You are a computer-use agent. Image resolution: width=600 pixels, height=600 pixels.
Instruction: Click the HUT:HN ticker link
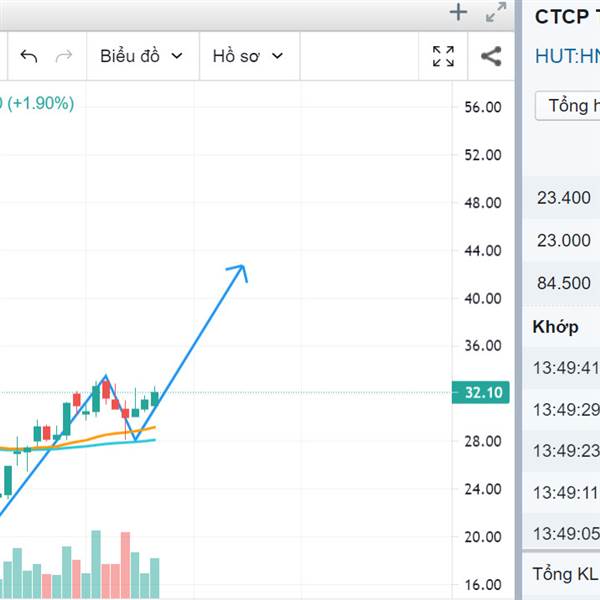coord(567,56)
